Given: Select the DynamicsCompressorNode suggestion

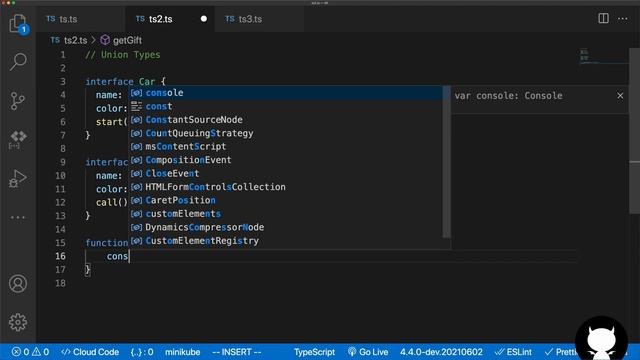Looking at the screenshot, I should click(x=286, y=227).
